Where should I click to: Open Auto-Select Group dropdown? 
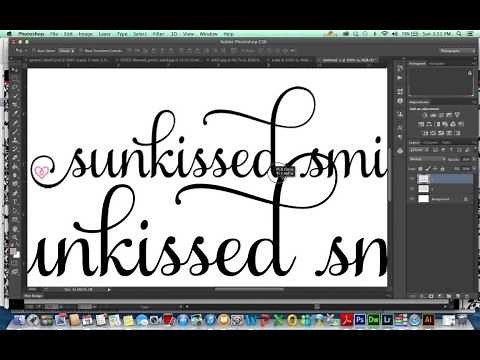(x=66, y=51)
